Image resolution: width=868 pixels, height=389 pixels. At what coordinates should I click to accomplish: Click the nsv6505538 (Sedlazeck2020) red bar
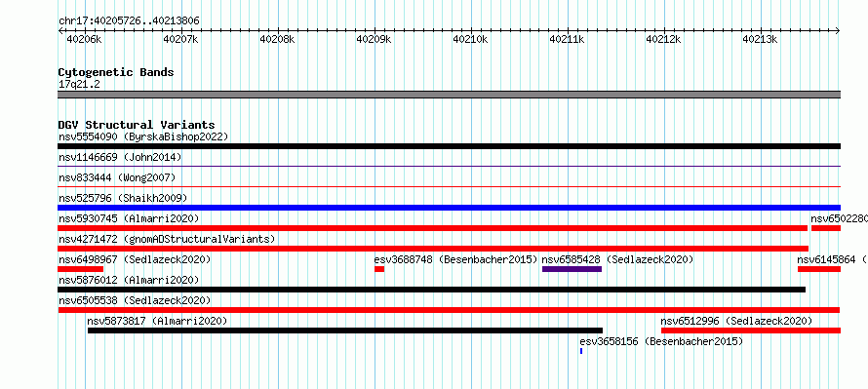(x=449, y=310)
